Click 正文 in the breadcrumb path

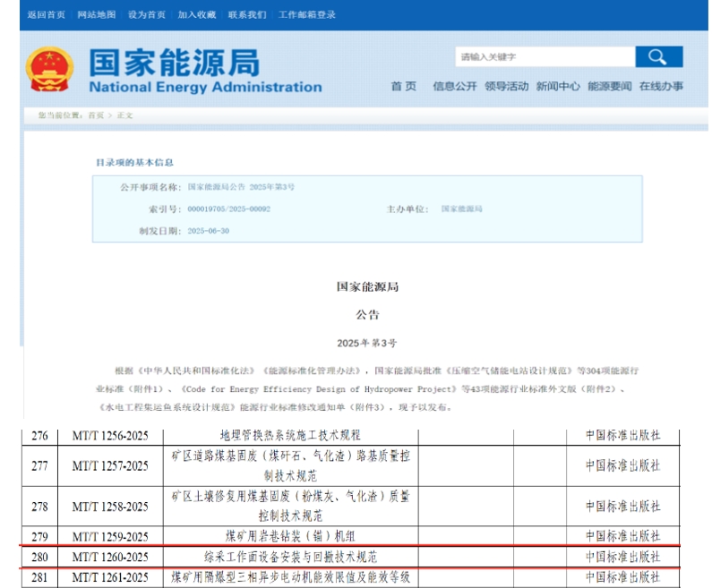pos(124,115)
